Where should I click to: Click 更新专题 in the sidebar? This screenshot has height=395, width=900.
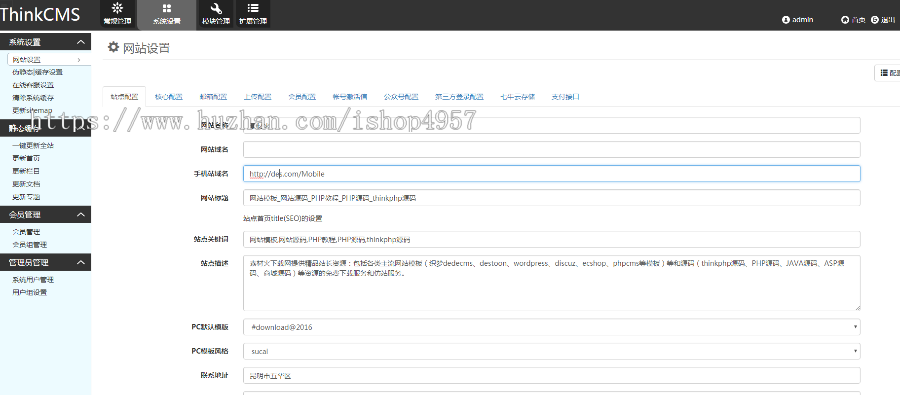click(x=26, y=196)
